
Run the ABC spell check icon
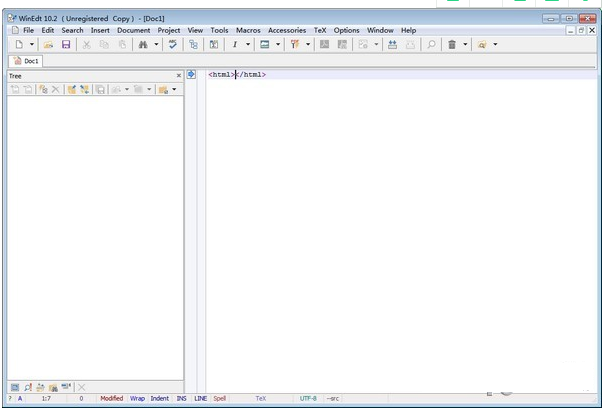click(174, 45)
